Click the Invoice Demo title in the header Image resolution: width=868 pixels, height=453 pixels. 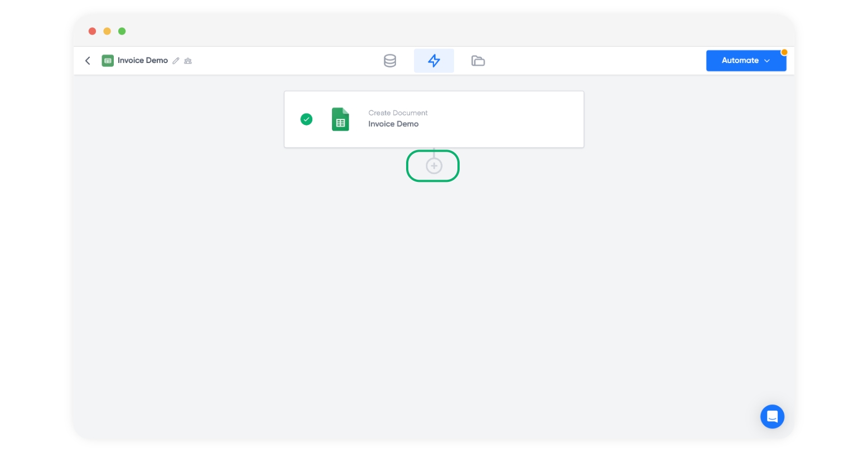tap(143, 61)
